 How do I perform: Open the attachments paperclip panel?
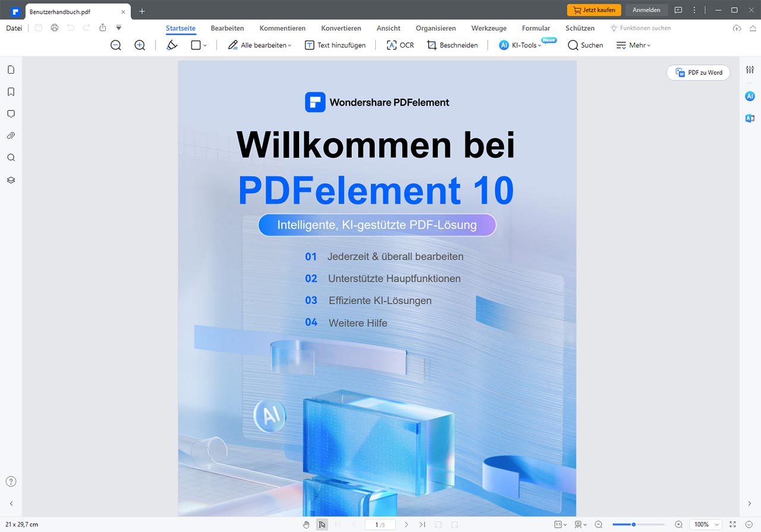(x=11, y=136)
